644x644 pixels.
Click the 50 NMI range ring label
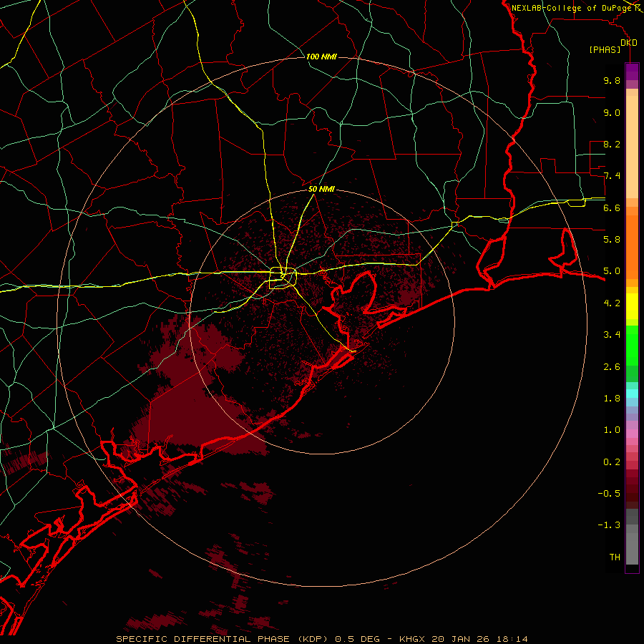[x=321, y=190]
